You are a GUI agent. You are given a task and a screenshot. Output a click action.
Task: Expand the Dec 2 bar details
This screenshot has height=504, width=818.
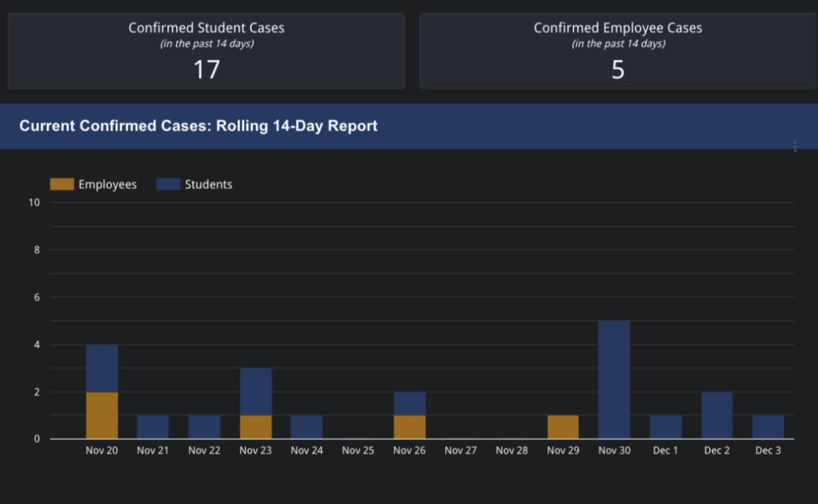click(x=717, y=414)
